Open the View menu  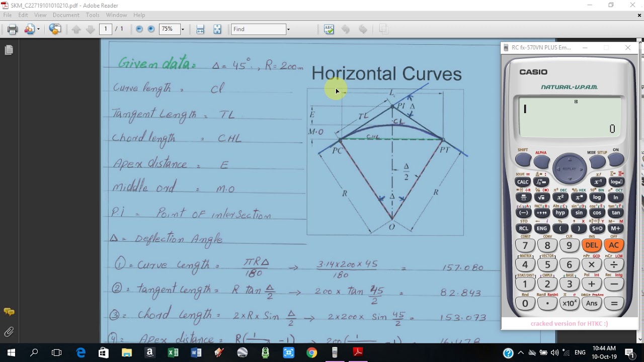[x=40, y=15]
